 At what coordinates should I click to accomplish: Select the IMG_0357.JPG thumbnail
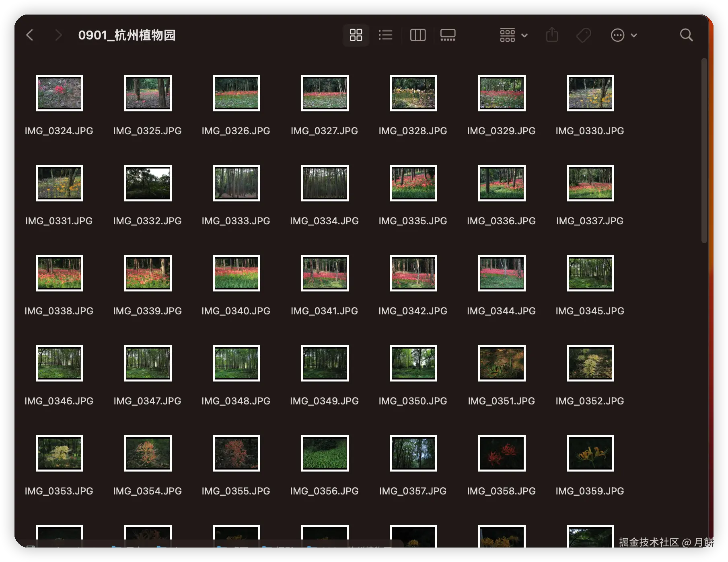click(413, 453)
